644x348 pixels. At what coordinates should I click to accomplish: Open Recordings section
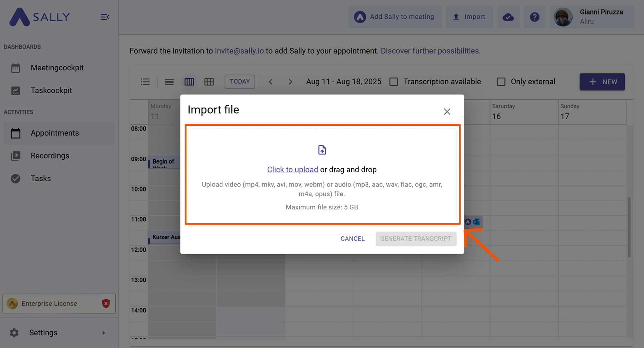59,155
